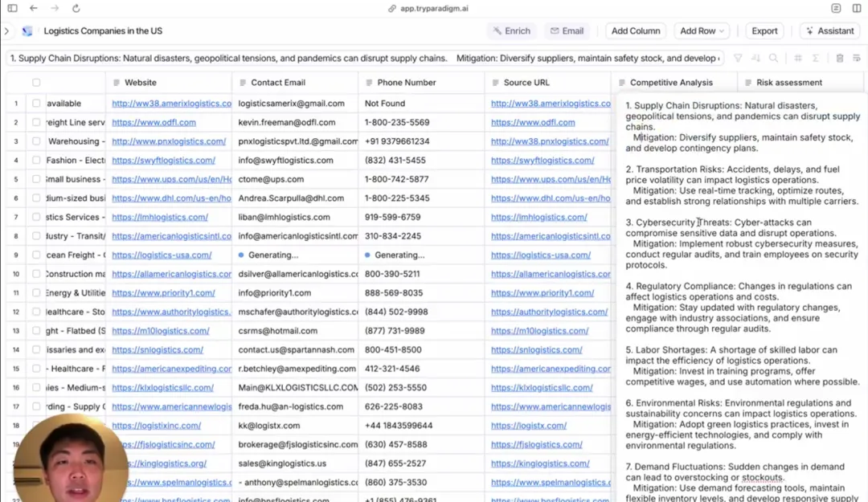Click the sigma sum icon

[x=816, y=59]
